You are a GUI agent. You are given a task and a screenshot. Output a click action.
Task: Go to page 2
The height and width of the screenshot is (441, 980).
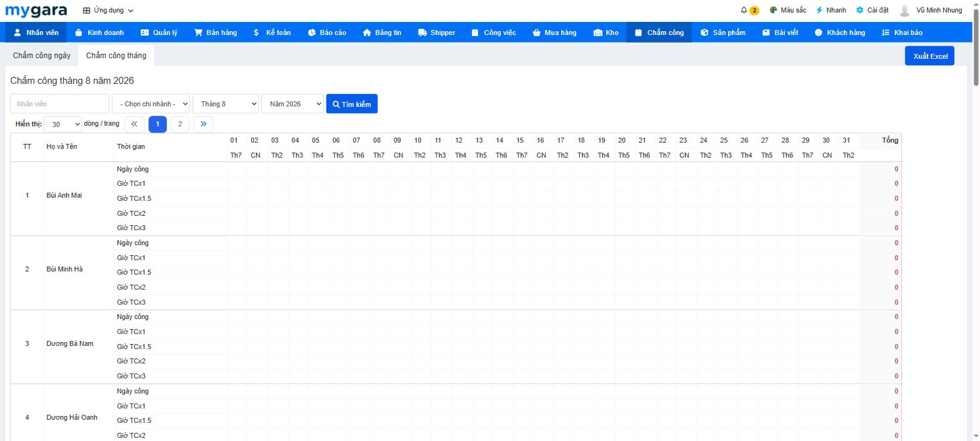tap(180, 124)
